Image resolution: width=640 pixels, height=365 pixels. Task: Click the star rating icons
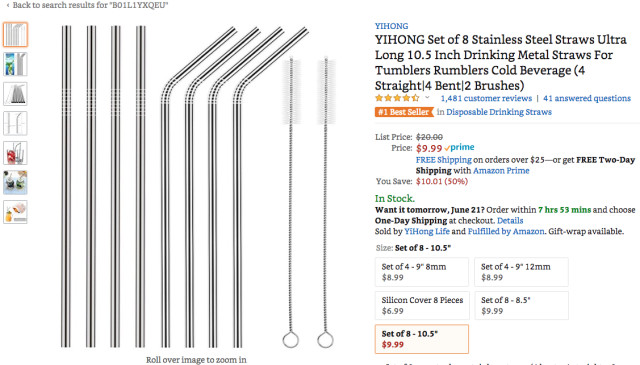[397, 98]
